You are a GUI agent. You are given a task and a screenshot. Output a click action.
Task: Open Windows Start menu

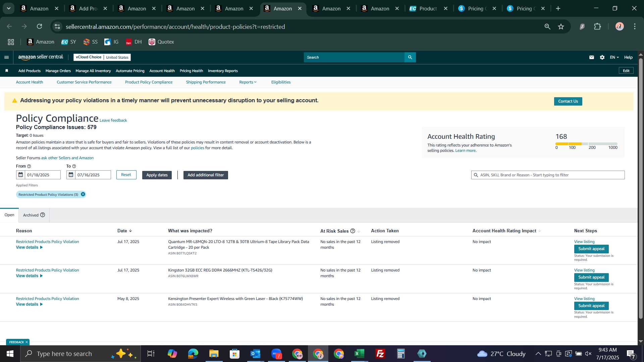[10, 354]
